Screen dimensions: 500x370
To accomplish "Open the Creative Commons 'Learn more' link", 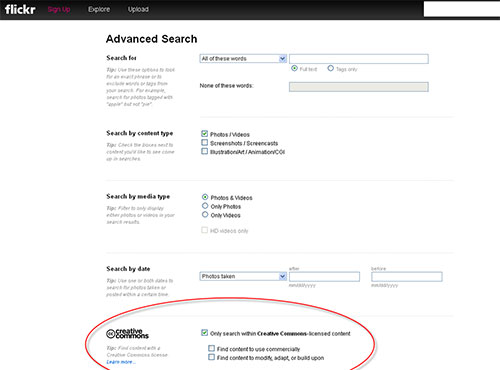I will coord(121,362).
